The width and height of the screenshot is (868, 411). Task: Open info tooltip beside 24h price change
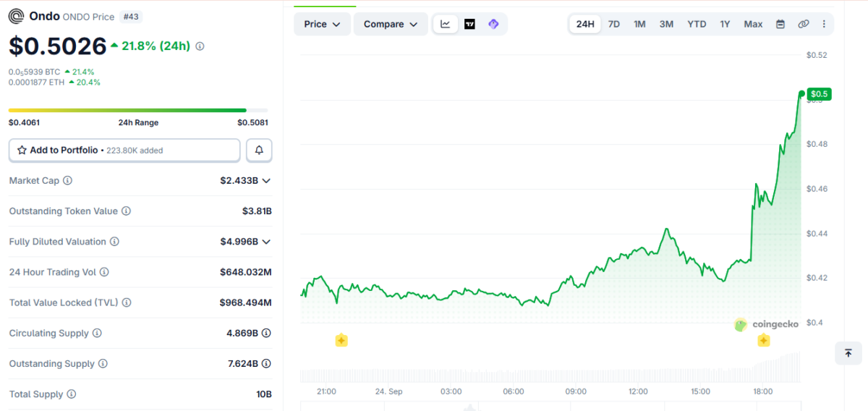point(200,46)
